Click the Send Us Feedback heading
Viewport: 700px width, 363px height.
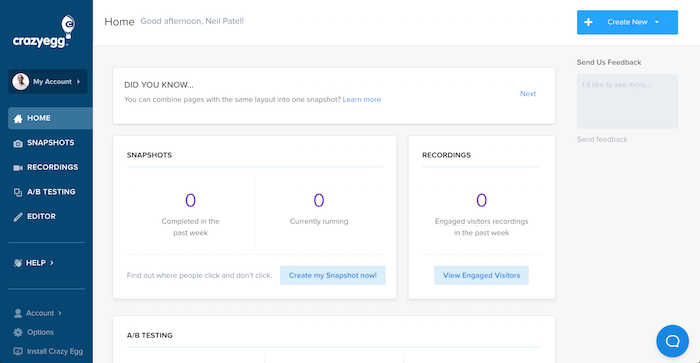609,63
